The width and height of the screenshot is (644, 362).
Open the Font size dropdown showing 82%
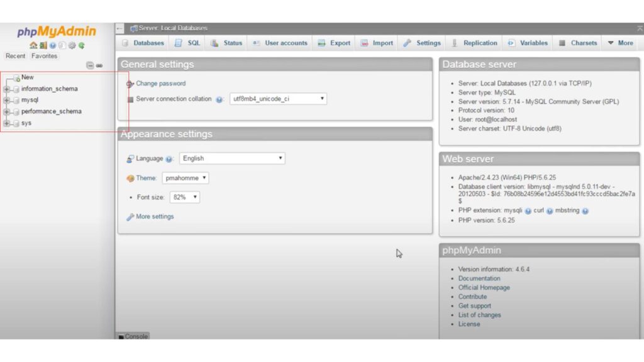184,197
